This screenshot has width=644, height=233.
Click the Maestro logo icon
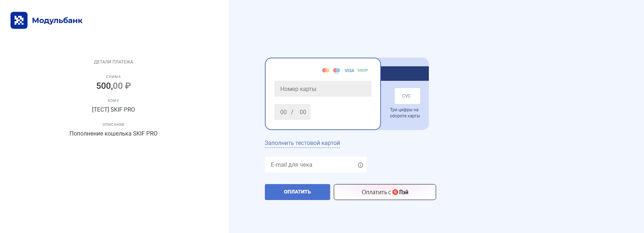(336, 70)
